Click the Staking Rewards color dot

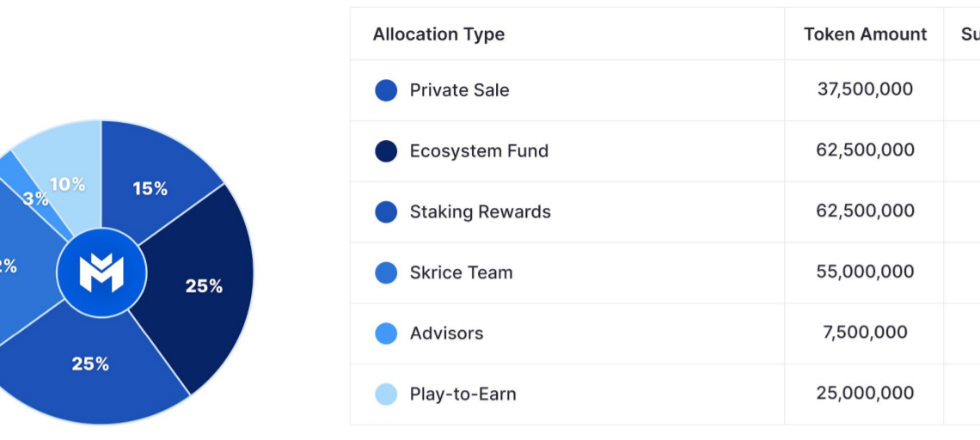coord(386,212)
